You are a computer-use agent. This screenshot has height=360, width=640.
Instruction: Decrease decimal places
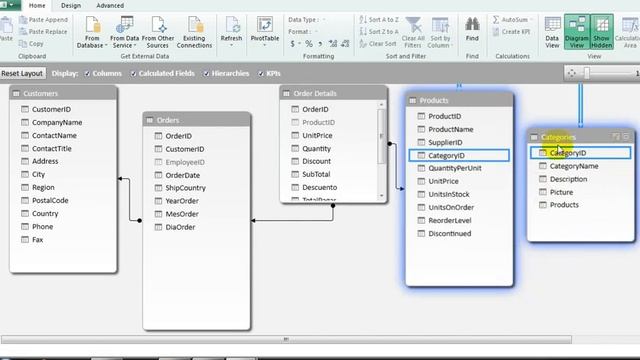[x=345, y=44]
